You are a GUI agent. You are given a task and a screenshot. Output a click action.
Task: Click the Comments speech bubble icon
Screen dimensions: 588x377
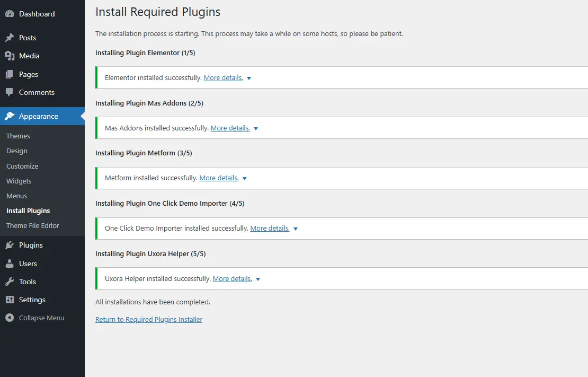click(x=10, y=92)
